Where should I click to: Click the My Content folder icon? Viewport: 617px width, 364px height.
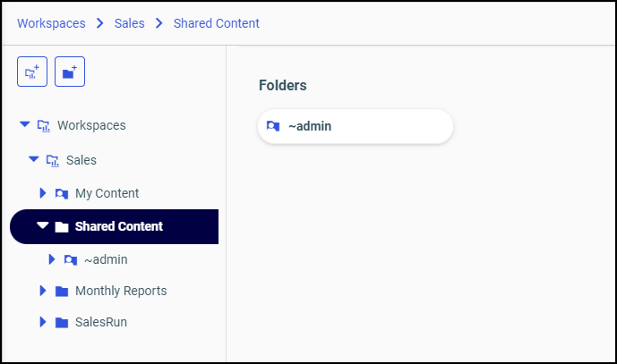click(62, 193)
